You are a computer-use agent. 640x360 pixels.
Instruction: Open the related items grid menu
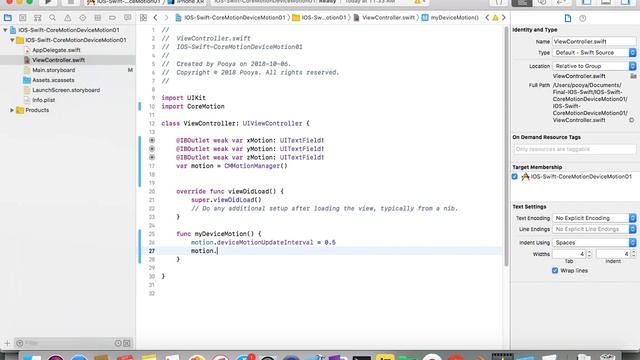point(143,18)
